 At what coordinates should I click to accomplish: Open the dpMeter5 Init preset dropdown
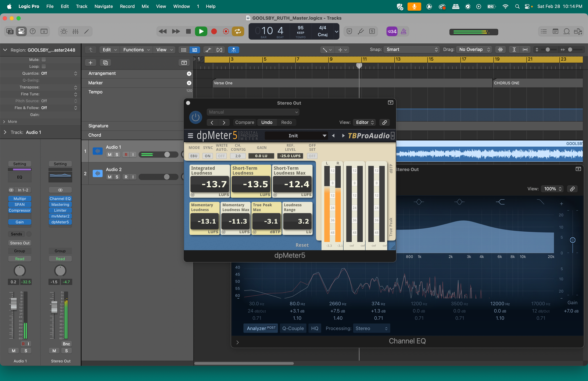(x=296, y=136)
